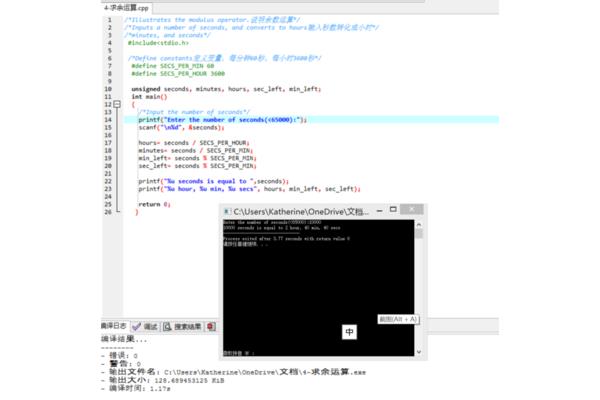This screenshot has height=400, width=600.
Task: Open the 搜索结果 tab
Action: pyautogui.click(x=183, y=327)
